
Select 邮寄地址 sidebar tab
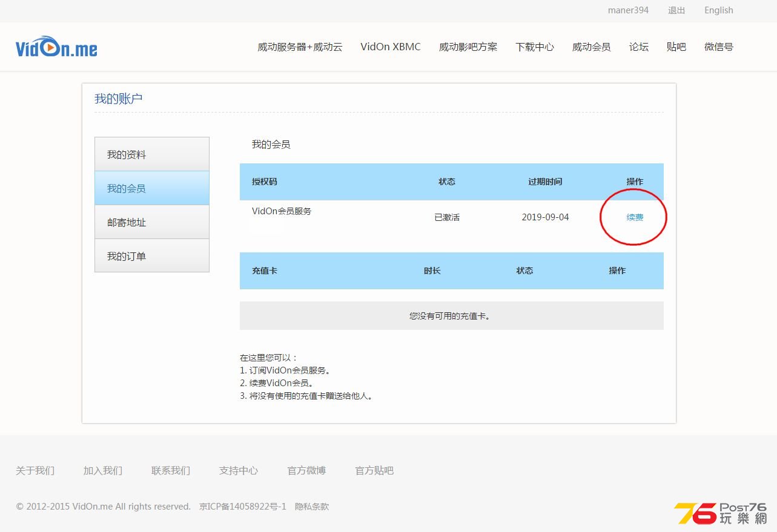tap(152, 222)
